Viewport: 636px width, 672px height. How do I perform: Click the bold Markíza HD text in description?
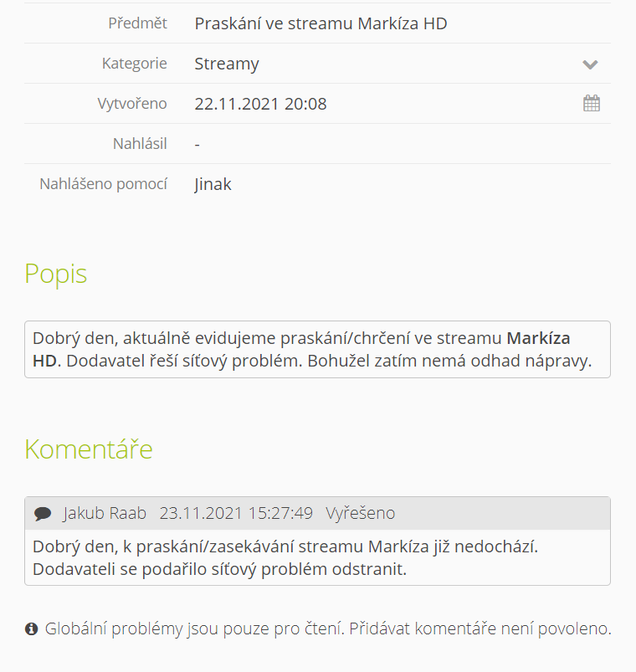pos(538,338)
